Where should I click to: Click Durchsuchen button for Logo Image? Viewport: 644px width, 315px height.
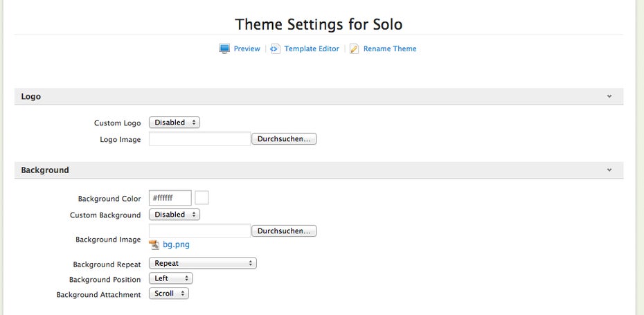pos(284,139)
